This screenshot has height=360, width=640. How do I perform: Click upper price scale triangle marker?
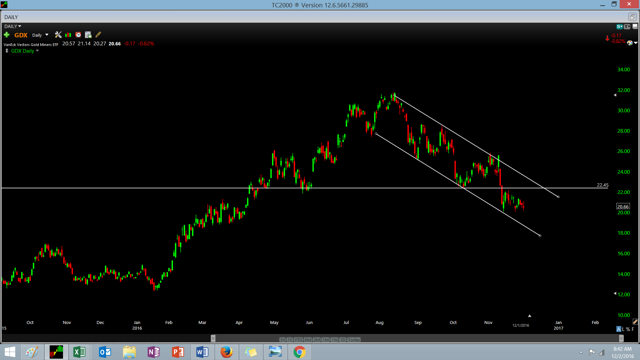[x=615, y=95]
